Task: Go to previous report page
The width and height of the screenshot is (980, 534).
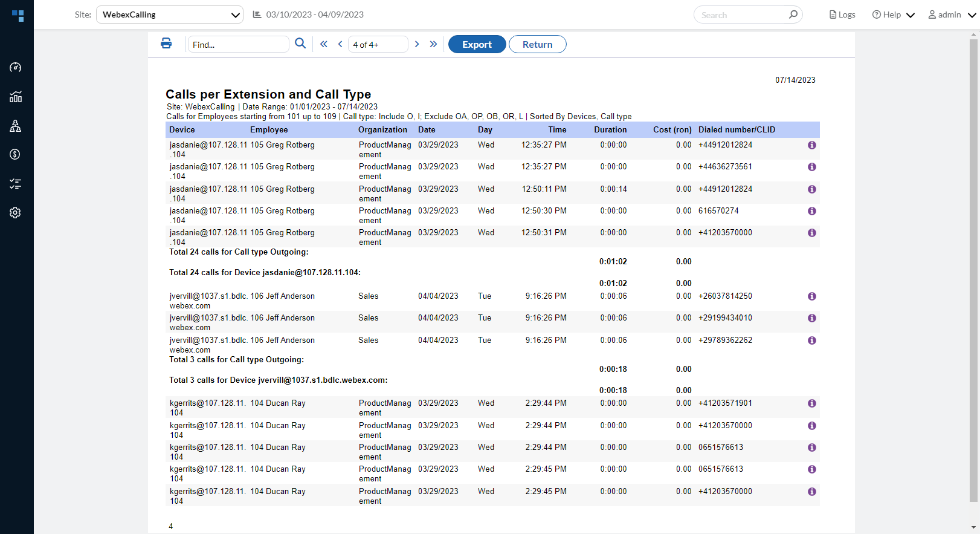Action: click(340, 44)
